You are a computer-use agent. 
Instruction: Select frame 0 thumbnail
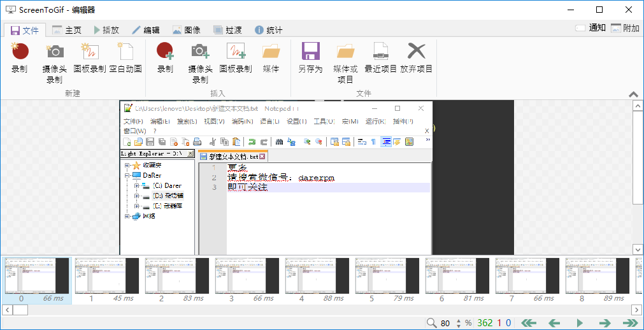pos(36,275)
